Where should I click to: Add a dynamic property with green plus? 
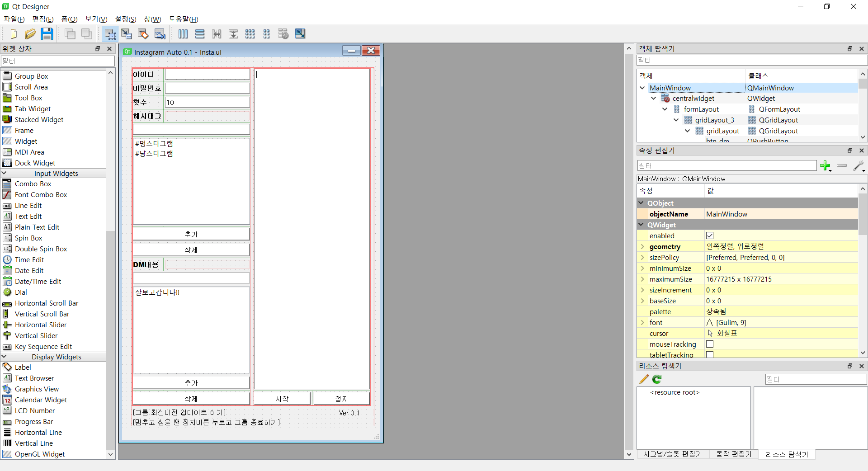tap(826, 166)
